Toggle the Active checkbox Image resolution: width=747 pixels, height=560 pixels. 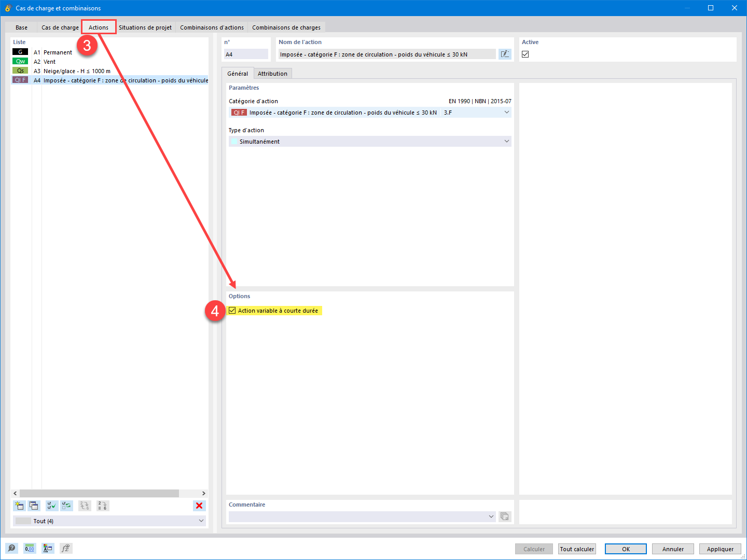(525, 54)
